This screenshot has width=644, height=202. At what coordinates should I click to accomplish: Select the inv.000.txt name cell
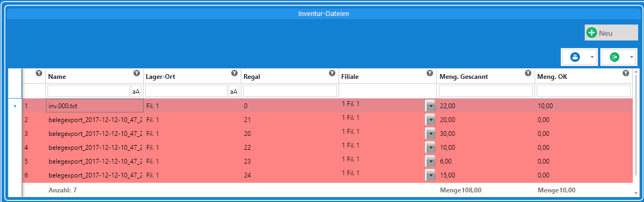point(95,106)
